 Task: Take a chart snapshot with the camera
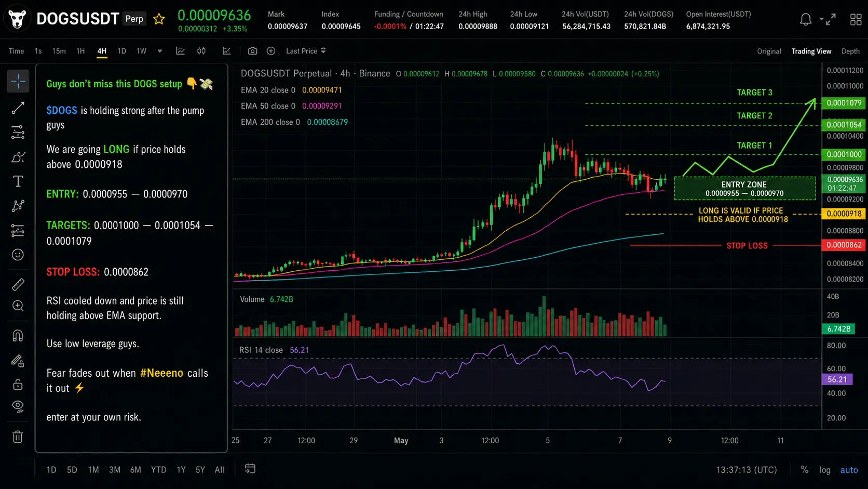[252, 51]
